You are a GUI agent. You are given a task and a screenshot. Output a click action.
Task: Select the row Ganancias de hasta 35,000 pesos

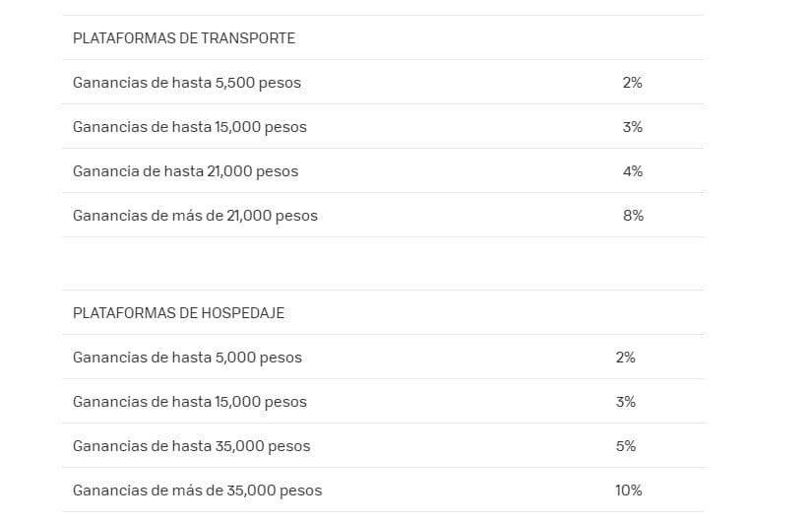[383, 446]
